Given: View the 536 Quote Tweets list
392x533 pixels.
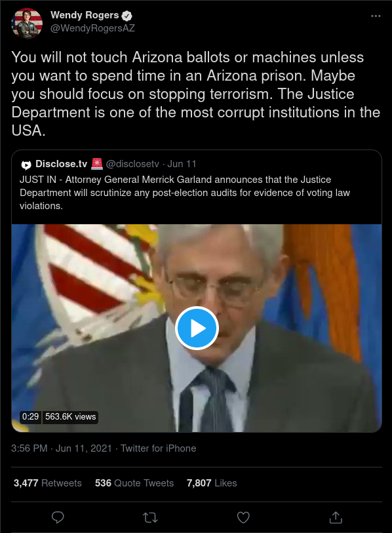Looking at the screenshot, I should [134, 483].
